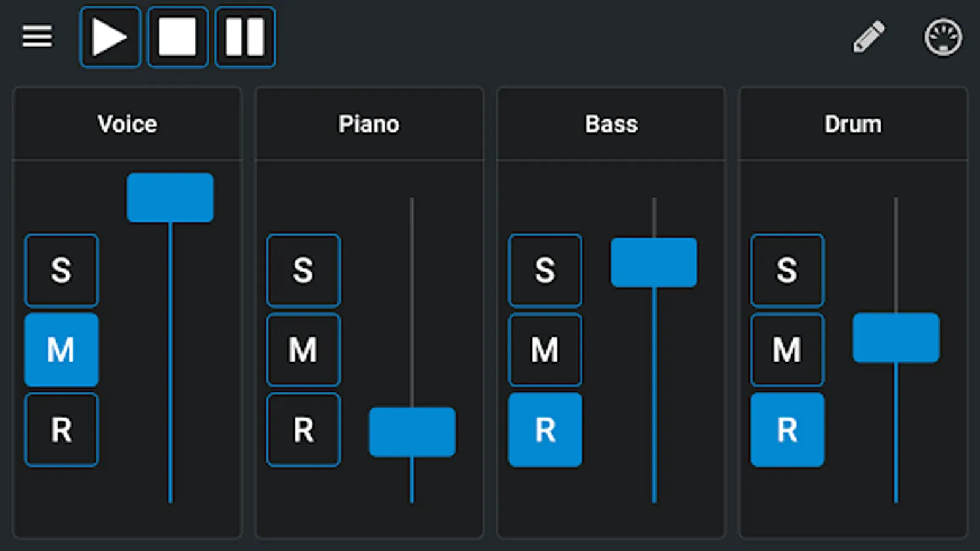Enable record on the Piano track

tap(303, 430)
